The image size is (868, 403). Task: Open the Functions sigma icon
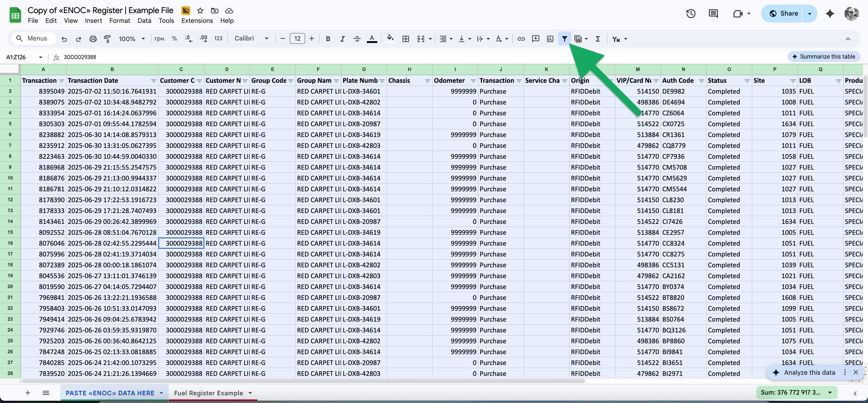[598, 39]
